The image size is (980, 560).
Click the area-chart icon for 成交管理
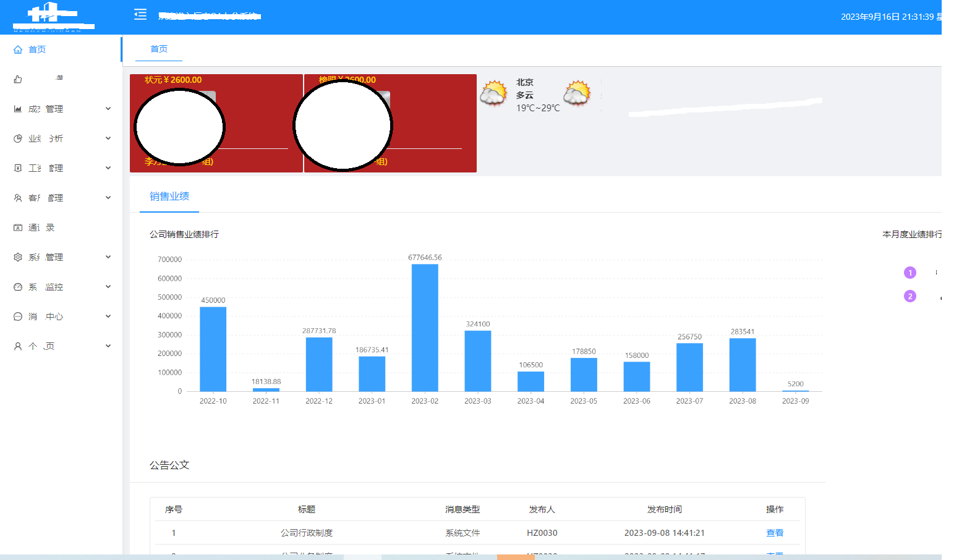(x=18, y=109)
